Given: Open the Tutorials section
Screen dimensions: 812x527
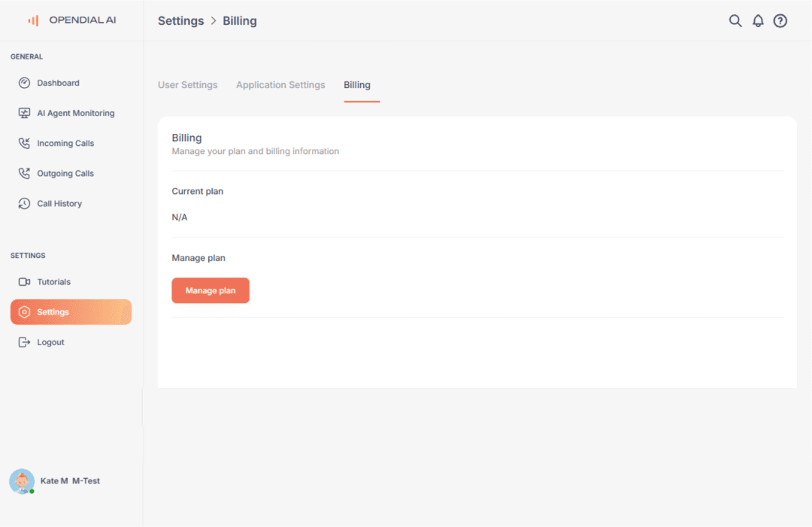Looking at the screenshot, I should point(53,281).
